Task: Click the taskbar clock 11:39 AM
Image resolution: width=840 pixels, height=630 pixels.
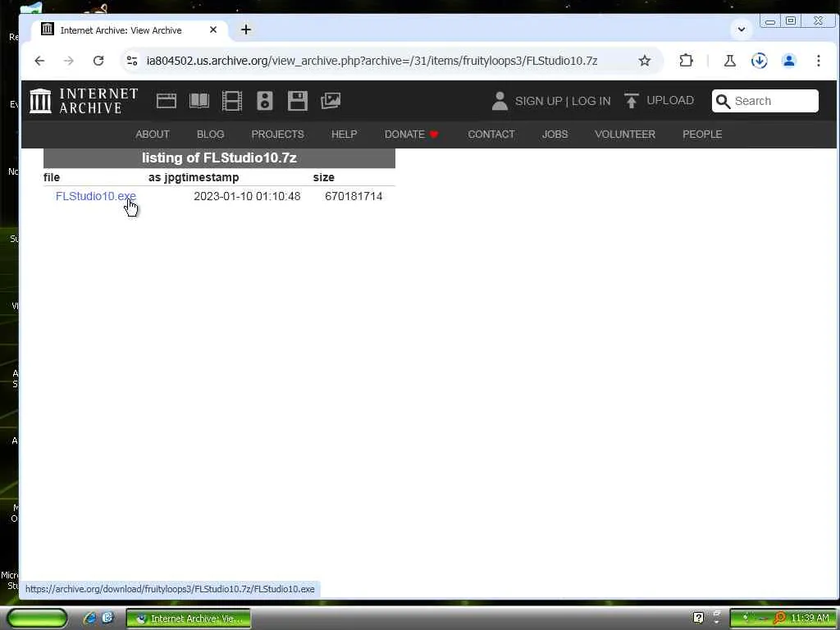Action: coord(810,619)
